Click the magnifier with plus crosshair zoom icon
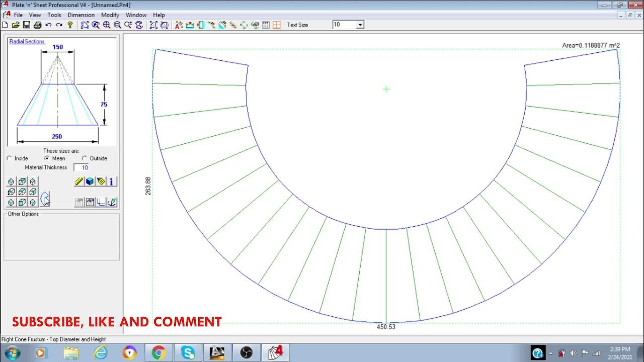Image resolution: width=644 pixels, height=362 pixels. tap(106, 25)
